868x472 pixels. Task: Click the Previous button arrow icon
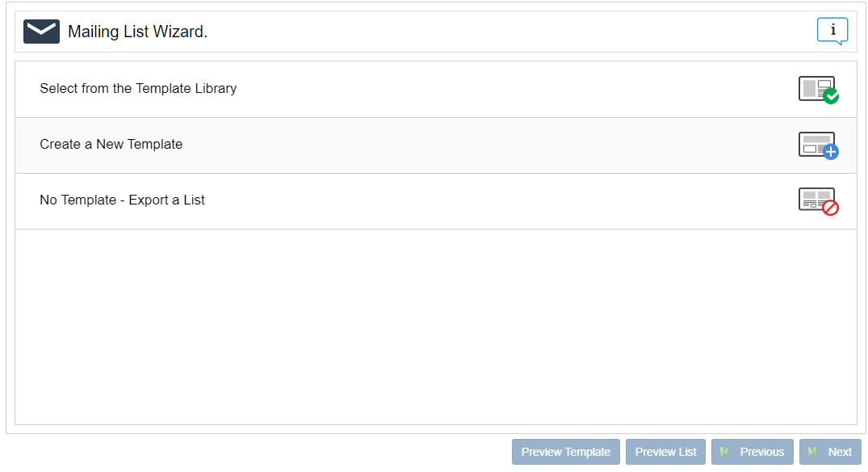tap(724, 452)
